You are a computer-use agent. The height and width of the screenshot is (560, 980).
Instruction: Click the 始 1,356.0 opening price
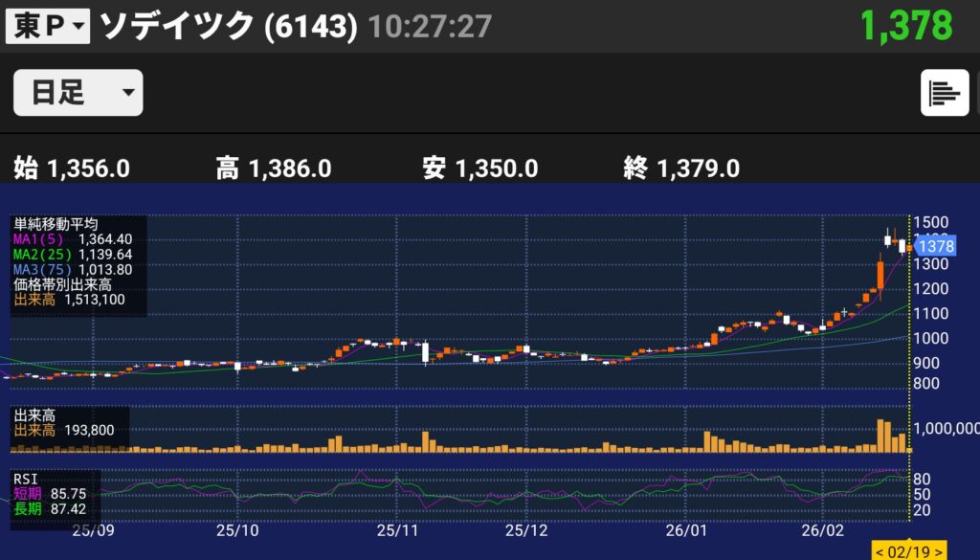pyautogui.click(x=72, y=169)
